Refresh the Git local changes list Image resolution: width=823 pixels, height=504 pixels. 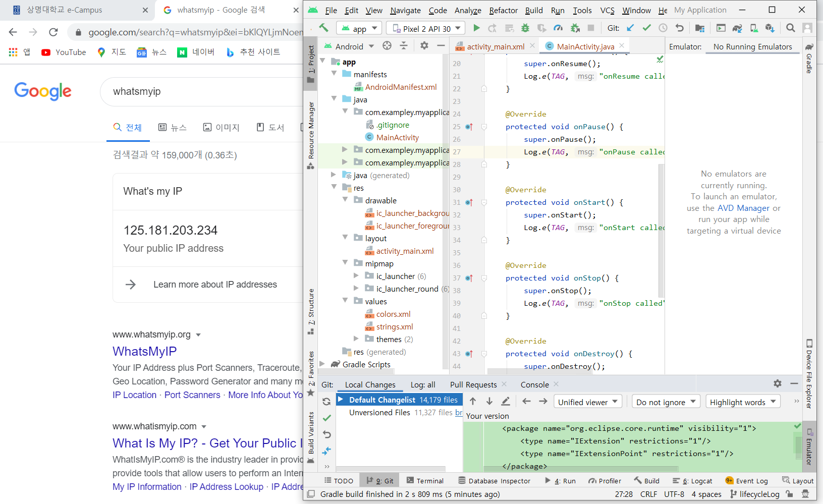click(326, 402)
